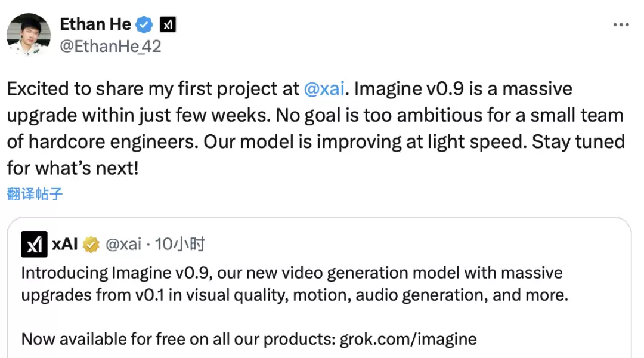
Task: Click the xAI affiliation badge next to Ethan He's name
Action: click(x=168, y=25)
